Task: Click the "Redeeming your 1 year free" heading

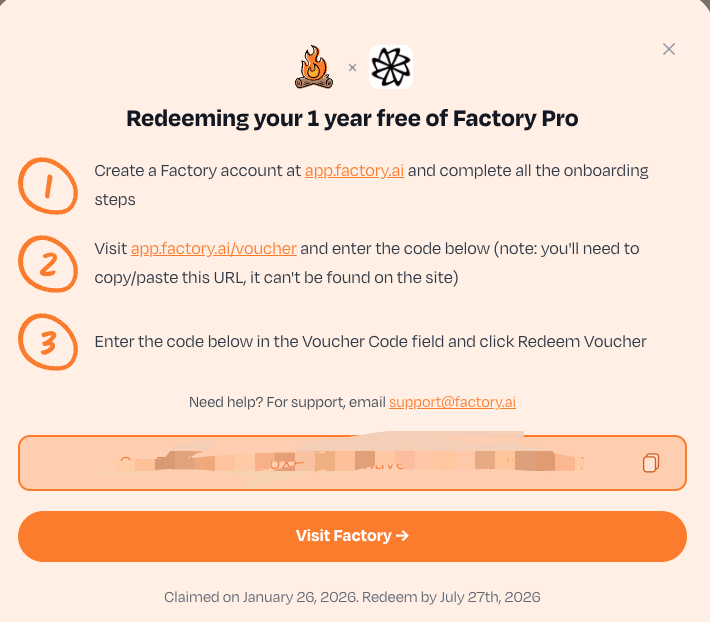Action: [352, 119]
